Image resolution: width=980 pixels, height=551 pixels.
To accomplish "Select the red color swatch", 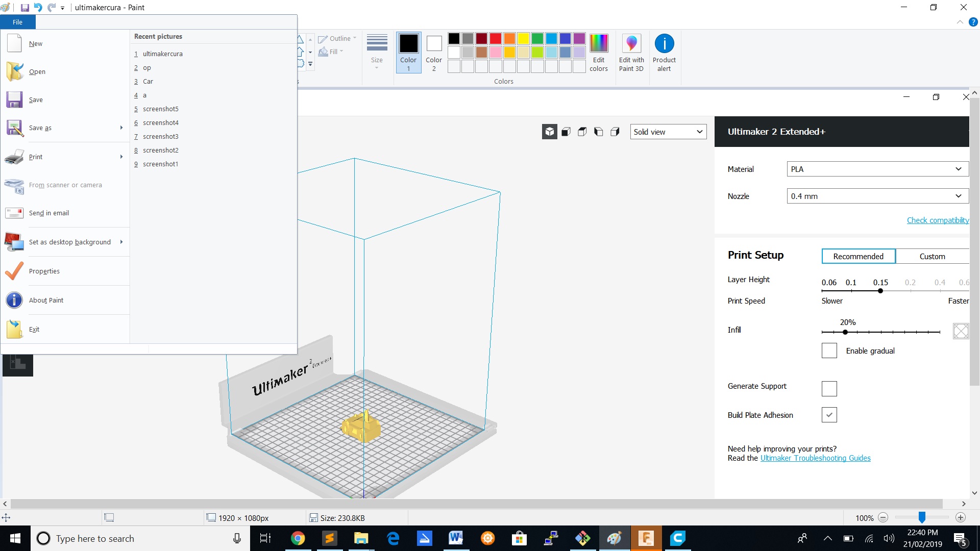I will (495, 39).
